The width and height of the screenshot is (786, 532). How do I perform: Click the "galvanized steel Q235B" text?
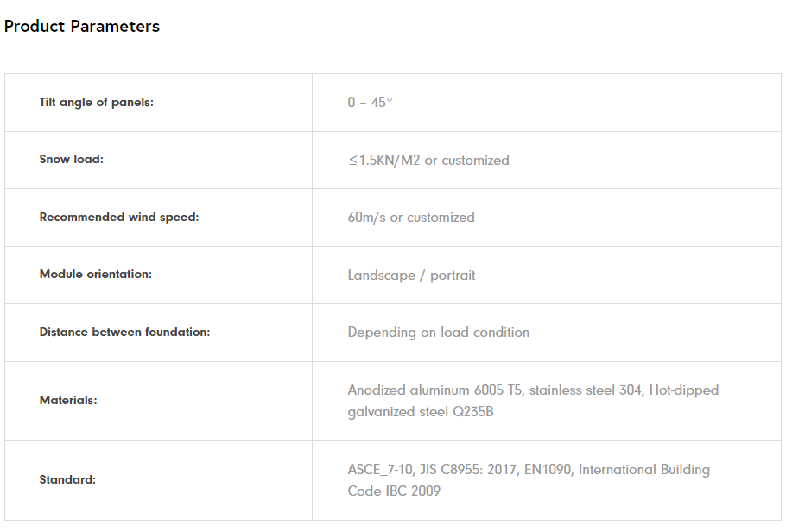tap(421, 412)
